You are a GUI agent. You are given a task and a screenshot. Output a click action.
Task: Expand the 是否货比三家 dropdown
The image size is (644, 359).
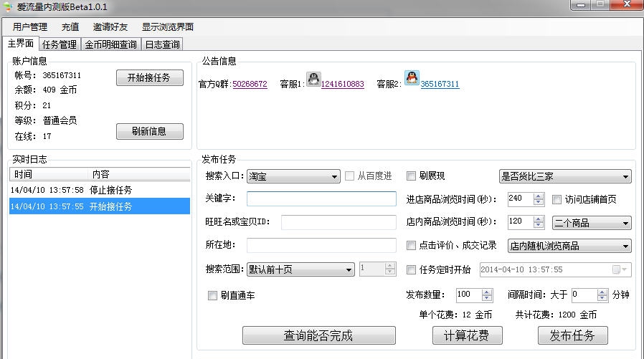(565, 176)
